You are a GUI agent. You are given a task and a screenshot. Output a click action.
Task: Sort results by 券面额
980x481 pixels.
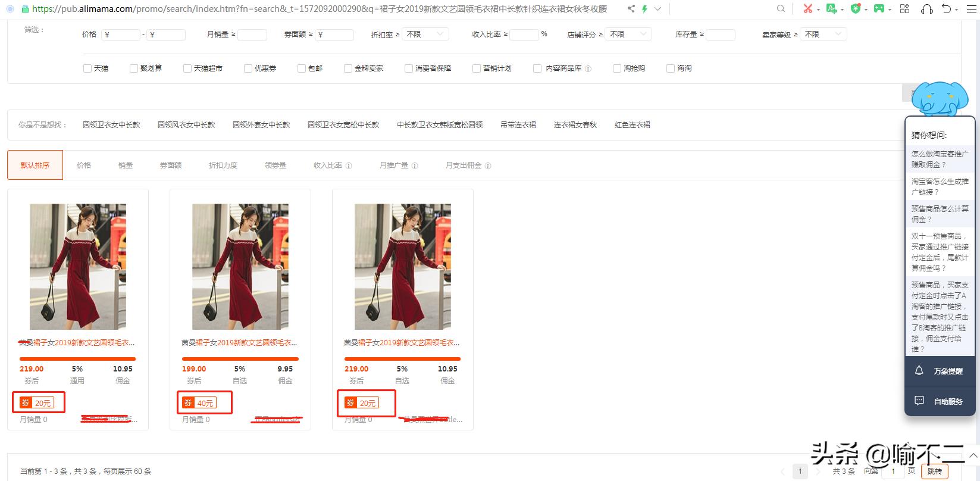coord(171,165)
